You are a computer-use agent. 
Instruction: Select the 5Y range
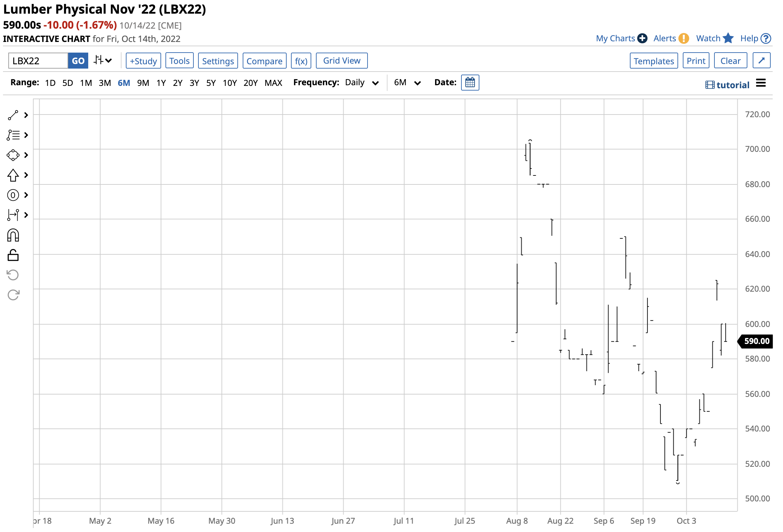tap(211, 83)
